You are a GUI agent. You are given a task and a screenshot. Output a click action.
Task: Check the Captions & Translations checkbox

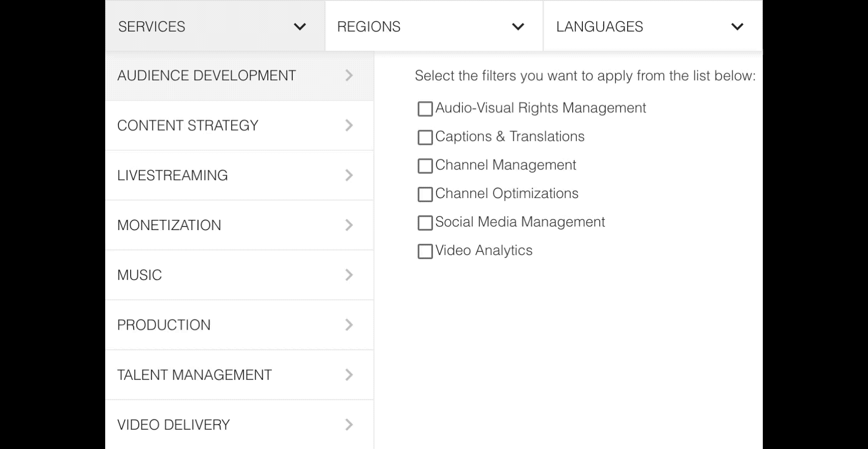[x=425, y=137]
